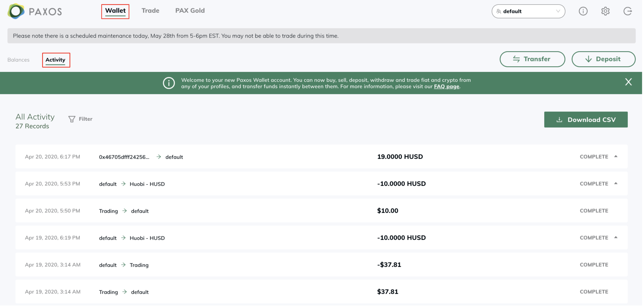Screen dimensions: 644x306
Task: Click the All Activity heading
Action: pos(35,117)
